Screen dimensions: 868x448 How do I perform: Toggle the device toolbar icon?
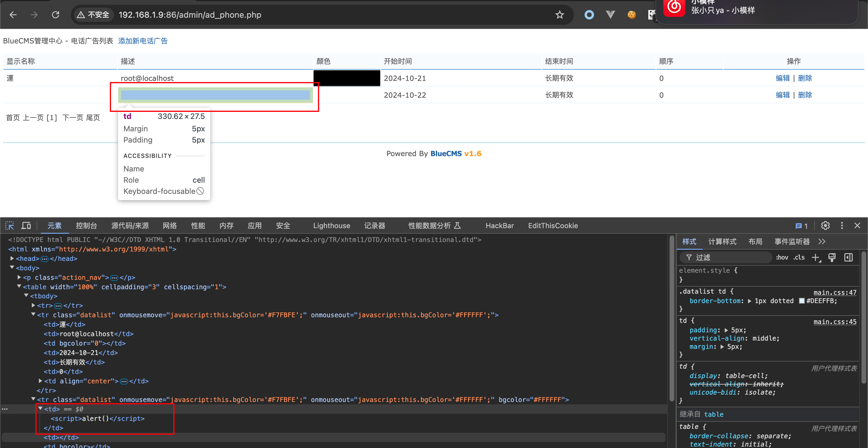26,226
